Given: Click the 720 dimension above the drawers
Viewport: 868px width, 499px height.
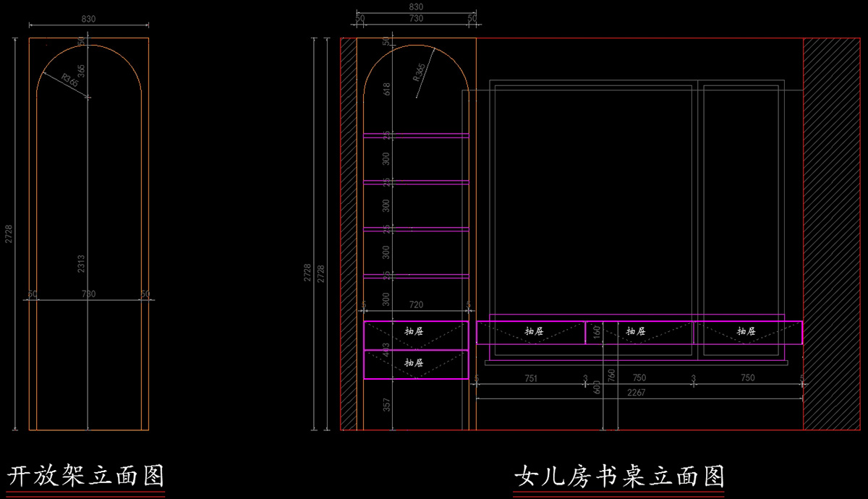Looking at the screenshot, I should tap(416, 306).
